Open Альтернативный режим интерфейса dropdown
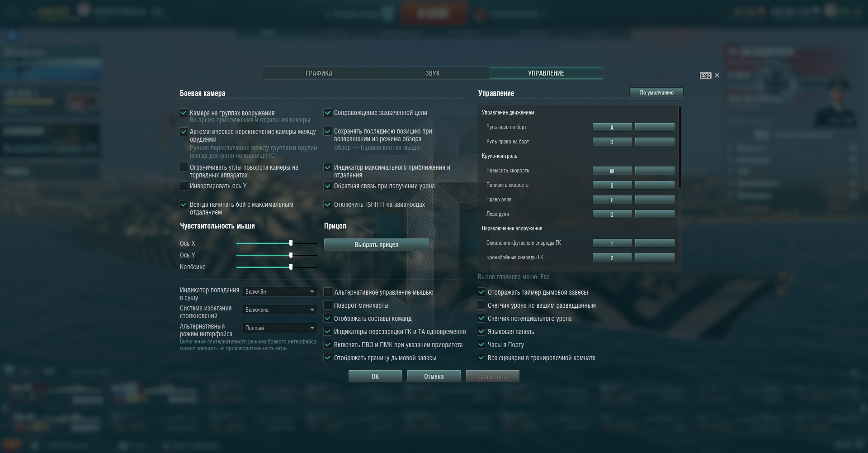The image size is (868, 453). coord(280,328)
